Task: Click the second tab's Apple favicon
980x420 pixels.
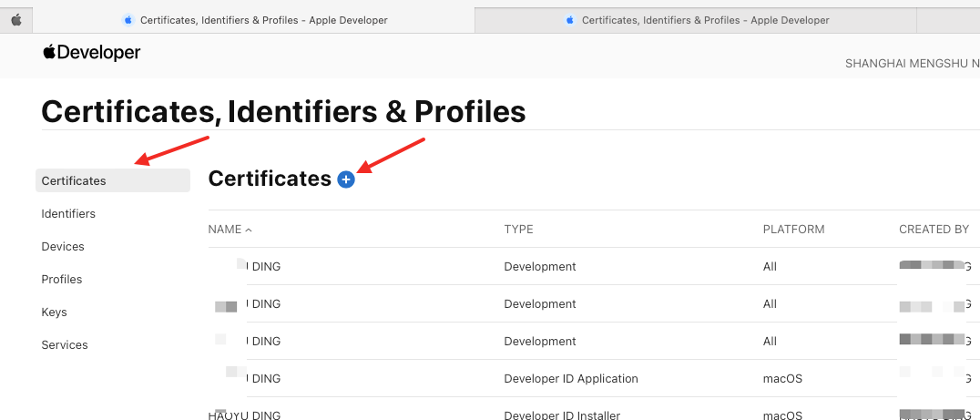Action: tap(570, 20)
